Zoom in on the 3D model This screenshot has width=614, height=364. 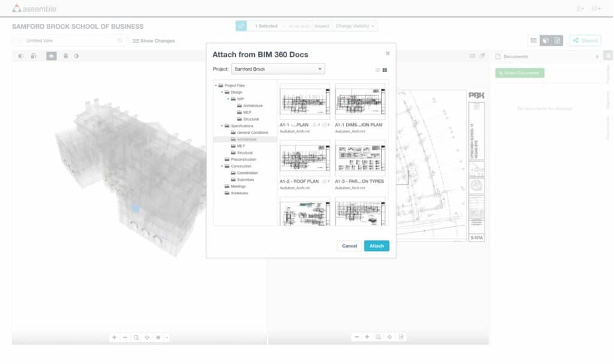(x=115, y=338)
